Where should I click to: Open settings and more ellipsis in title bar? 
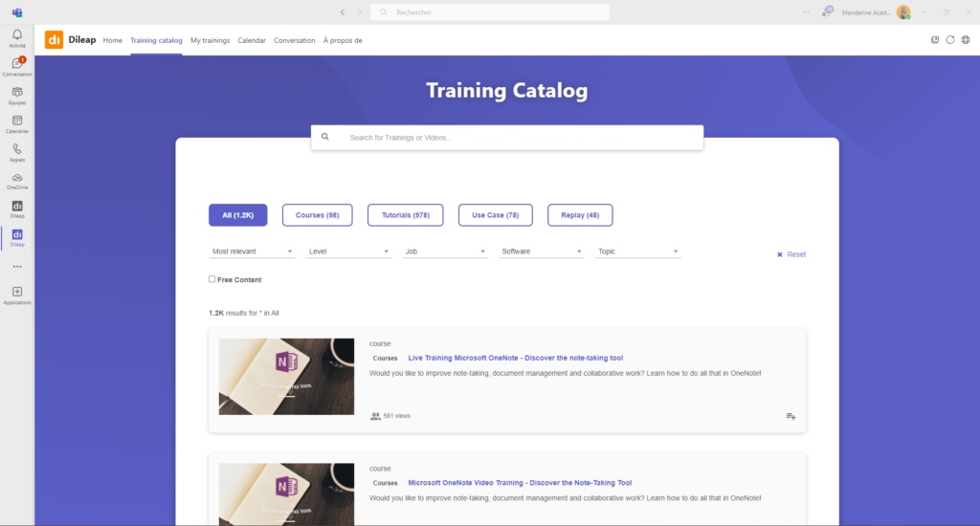pyautogui.click(x=806, y=11)
